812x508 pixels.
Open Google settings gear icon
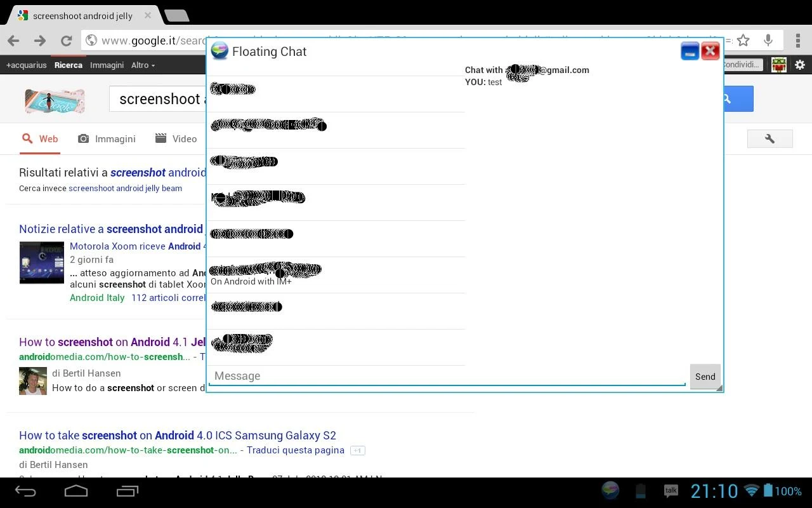(x=800, y=65)
